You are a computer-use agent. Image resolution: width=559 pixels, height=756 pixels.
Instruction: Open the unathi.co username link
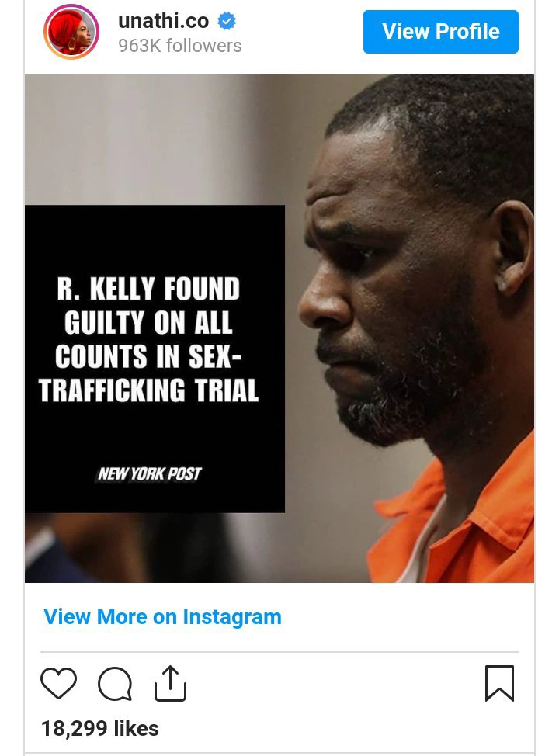(164, 21)
